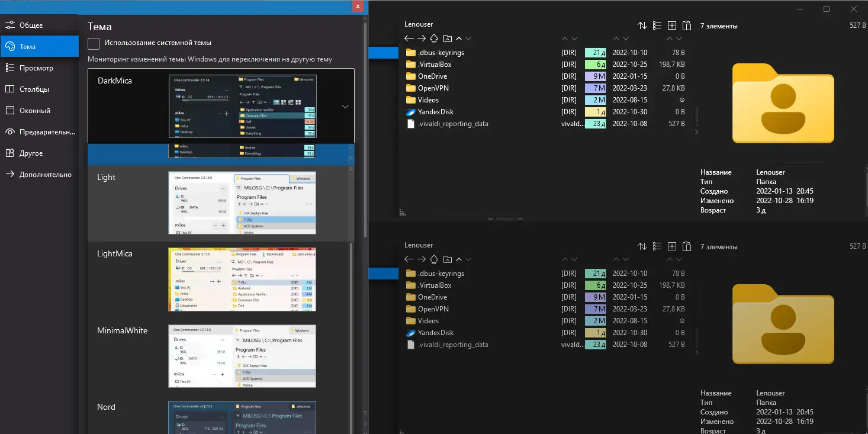
Task: Click the create new item plus icon
Action: coord(671,25)
